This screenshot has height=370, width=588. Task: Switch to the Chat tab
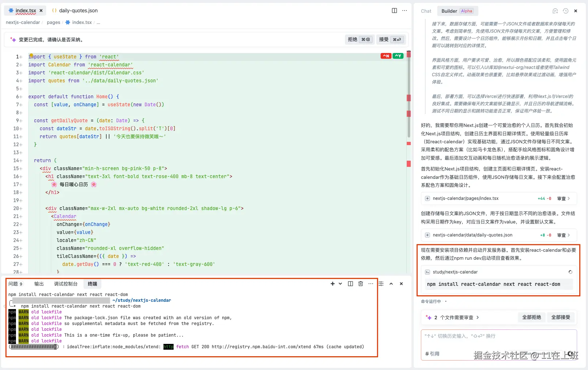(426, 11)
